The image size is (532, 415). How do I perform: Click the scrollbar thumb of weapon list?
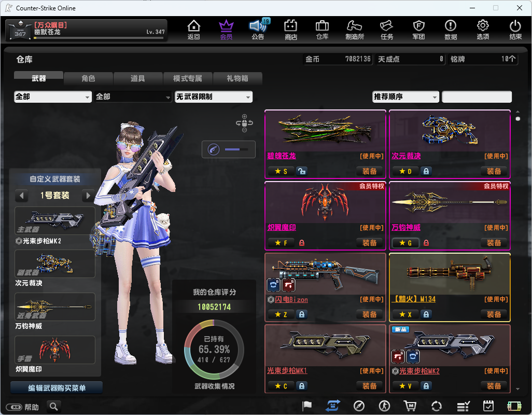[x=518, y=119]
